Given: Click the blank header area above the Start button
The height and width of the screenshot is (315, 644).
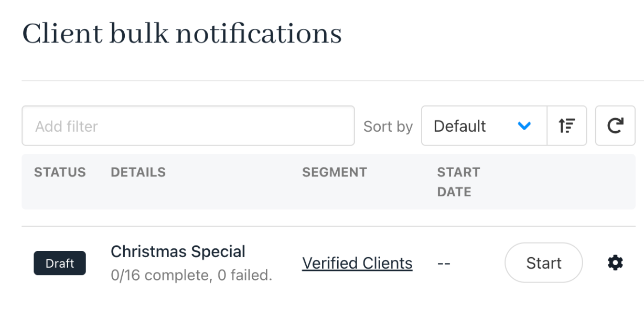Looking at the screenshot, I should point(543,182).
